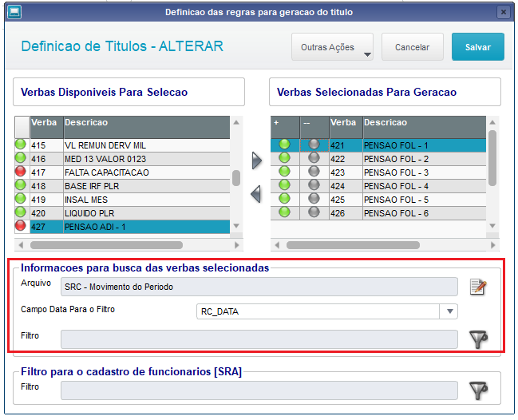Click green status icon of verba 415
This screenshot has width=518, height=420.
pyautogui.click(x=21, y=145)
